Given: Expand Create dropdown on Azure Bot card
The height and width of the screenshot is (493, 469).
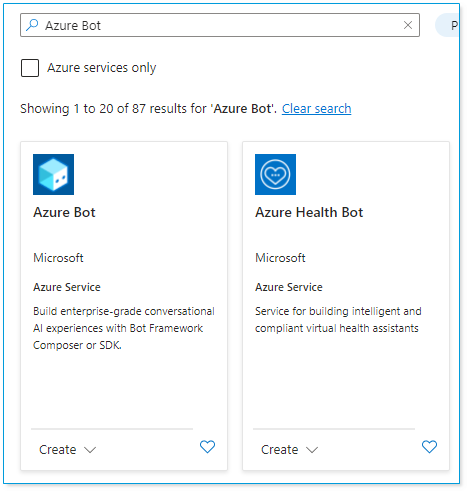Looking at the screenshot, I should coord(68,450).
